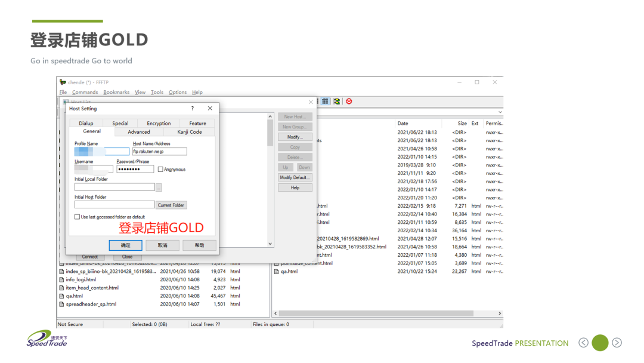Check Use last accessed folder as default
644x363 pixels.
(77, 217)
